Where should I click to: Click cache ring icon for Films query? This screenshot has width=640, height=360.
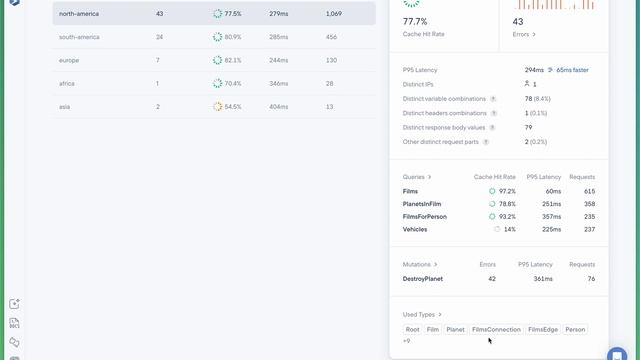click(x=492, y=191)
